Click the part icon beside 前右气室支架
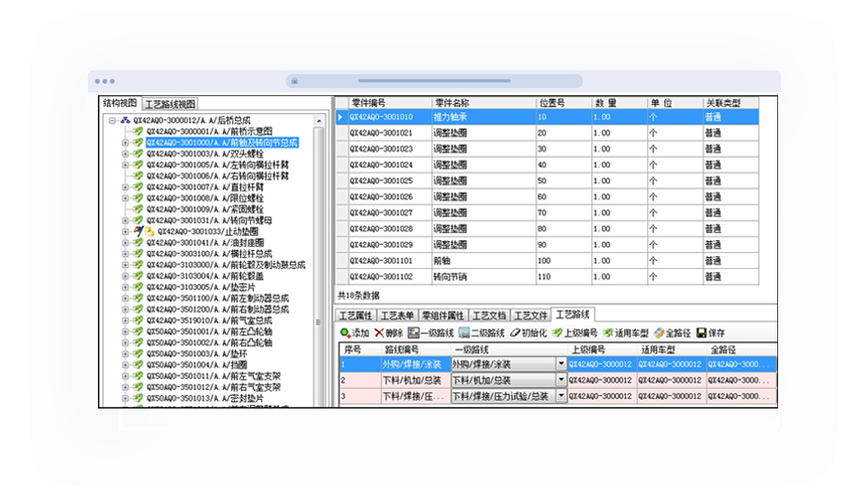 coord(138,387)
